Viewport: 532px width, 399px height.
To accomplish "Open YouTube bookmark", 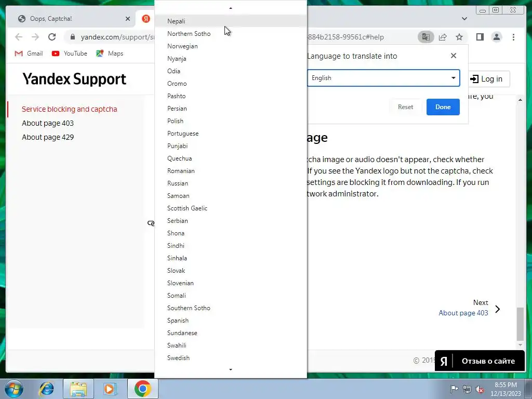I will [69, 54].
